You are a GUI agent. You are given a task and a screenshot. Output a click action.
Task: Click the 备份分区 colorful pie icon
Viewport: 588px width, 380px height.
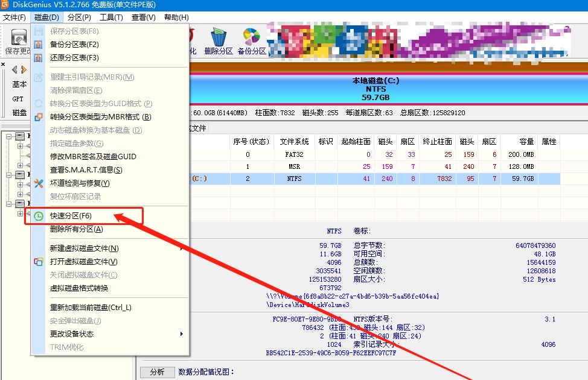coord(251,37)
